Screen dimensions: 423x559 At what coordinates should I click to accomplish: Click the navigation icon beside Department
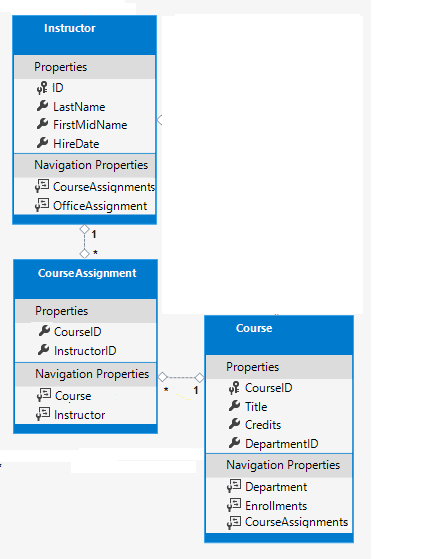[x=234, y=486]
